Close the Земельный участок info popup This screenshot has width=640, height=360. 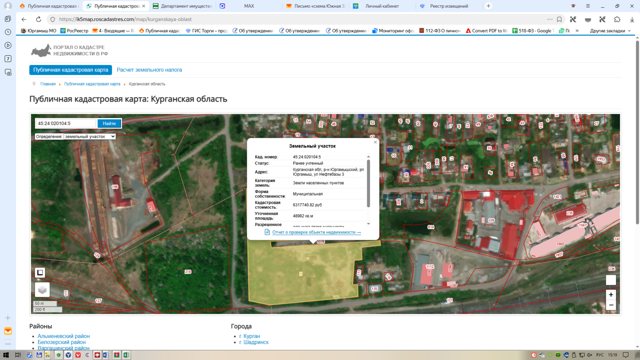pyautogui.click(x=375, y=142)
